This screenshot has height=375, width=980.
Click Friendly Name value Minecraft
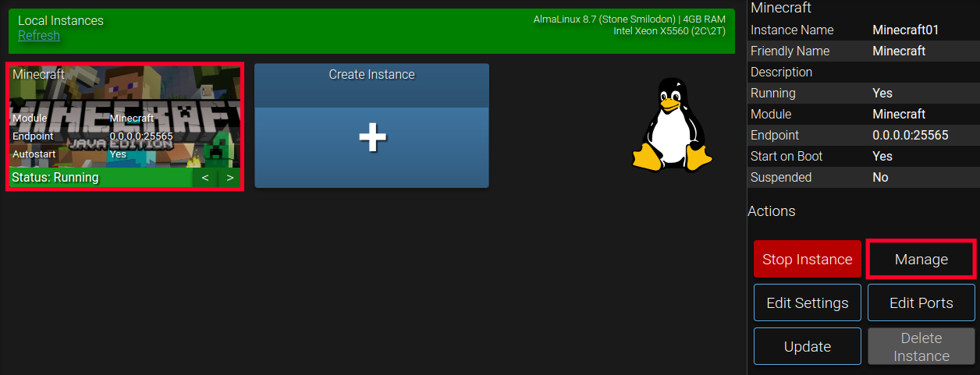899,51
